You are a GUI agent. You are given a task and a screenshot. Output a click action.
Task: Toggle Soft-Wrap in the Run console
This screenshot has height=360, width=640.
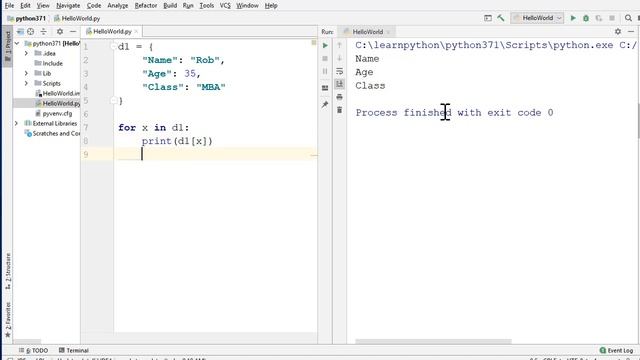[339, 71]
